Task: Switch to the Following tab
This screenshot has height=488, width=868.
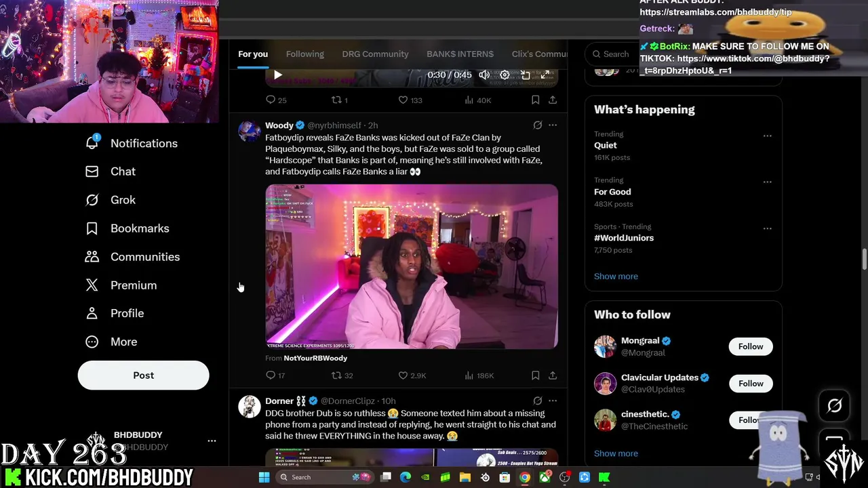Action: tap(304, 54)
